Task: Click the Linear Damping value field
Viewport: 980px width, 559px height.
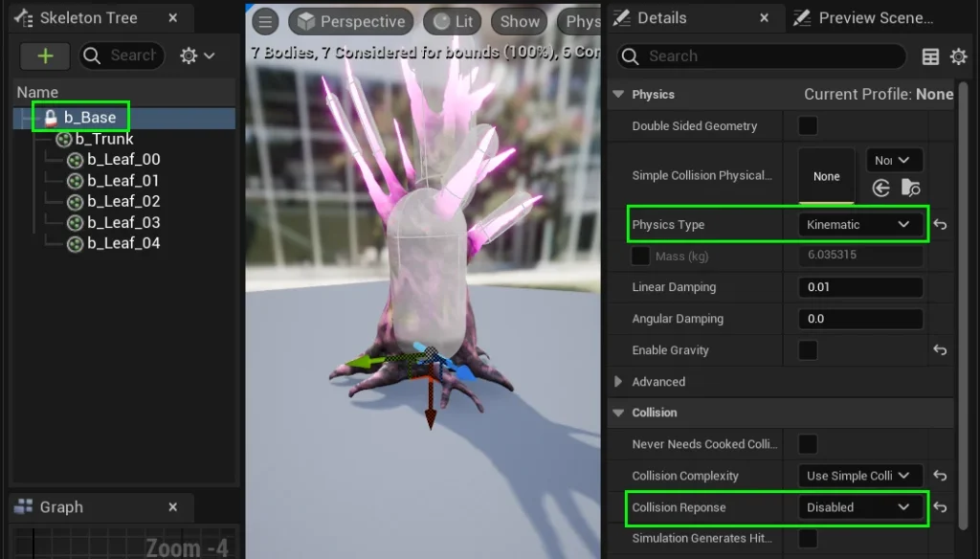Action: [x=859, y=287]
